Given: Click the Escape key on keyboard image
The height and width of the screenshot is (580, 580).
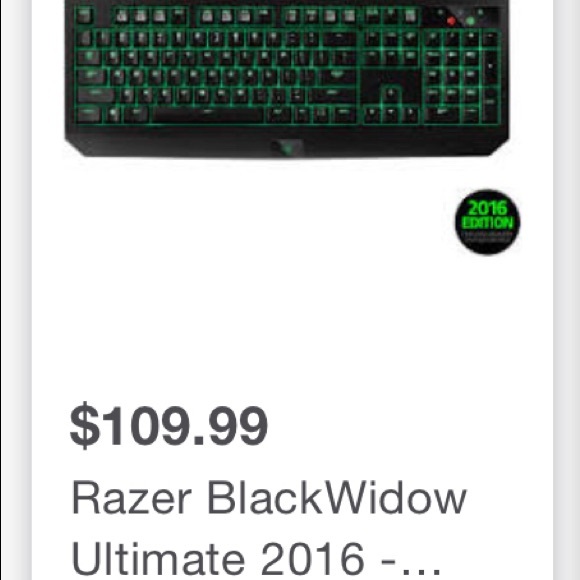Looking at the screenshot, I should (84, 15).
